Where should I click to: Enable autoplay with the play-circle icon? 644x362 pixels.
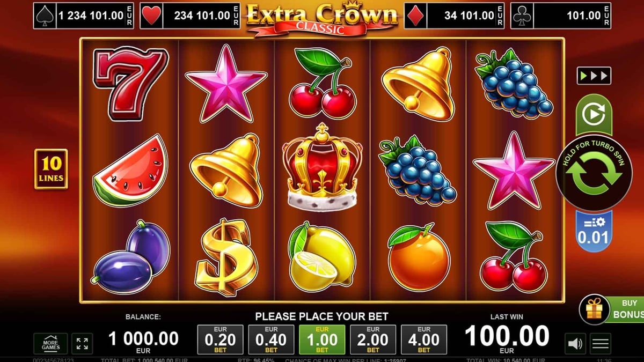click(594, 114)
